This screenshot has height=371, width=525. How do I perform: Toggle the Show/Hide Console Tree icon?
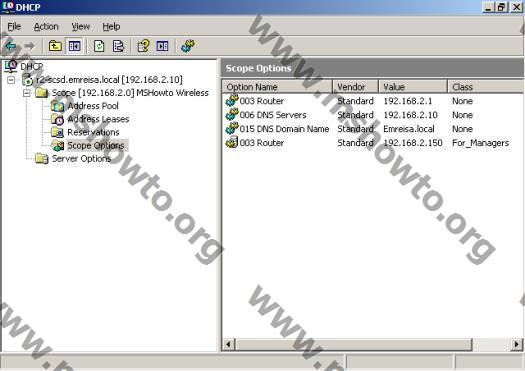(x=74, y=46)
